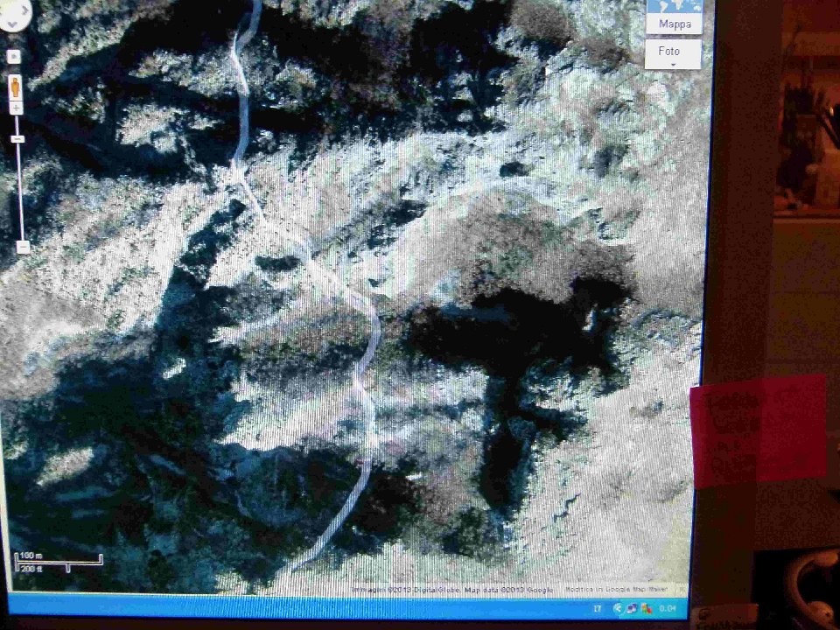
Task: Click the colorful tray icon beside the clock
Action: click(x=647, y=609)
